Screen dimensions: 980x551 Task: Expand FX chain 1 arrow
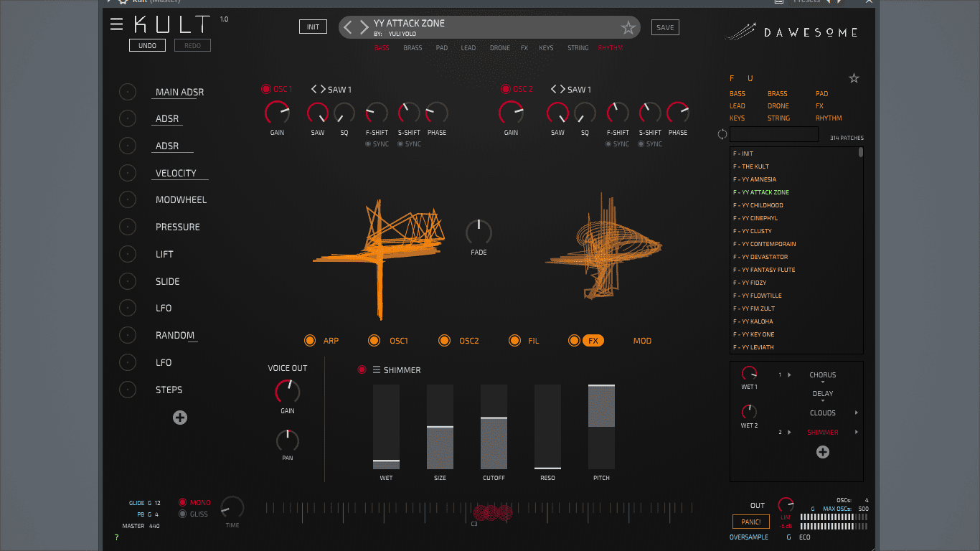tap(789, 375)
